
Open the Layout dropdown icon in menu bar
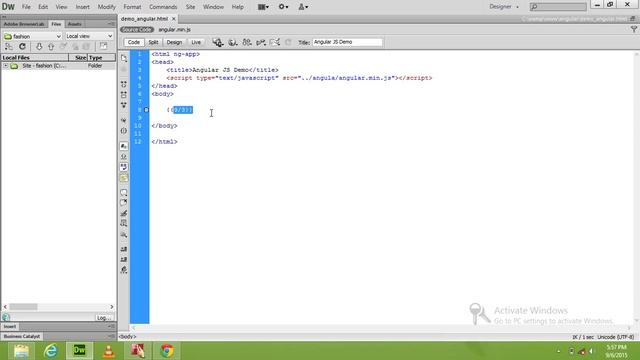pos(263,7)
